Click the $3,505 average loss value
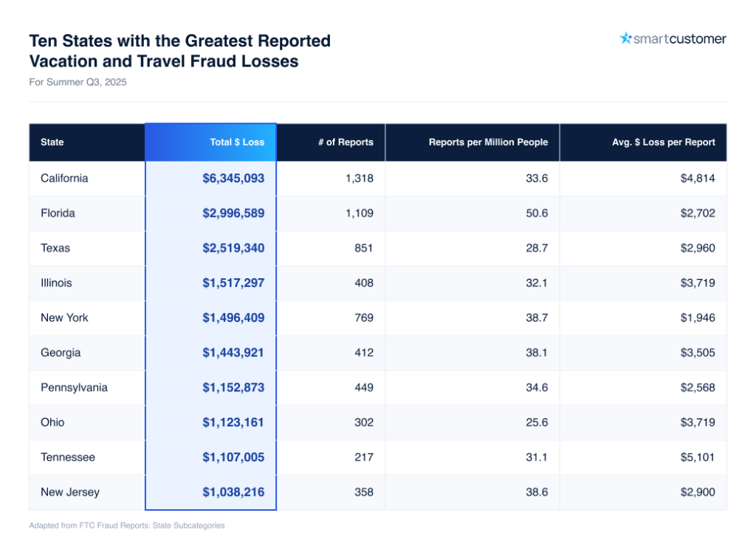 [698, 353]
